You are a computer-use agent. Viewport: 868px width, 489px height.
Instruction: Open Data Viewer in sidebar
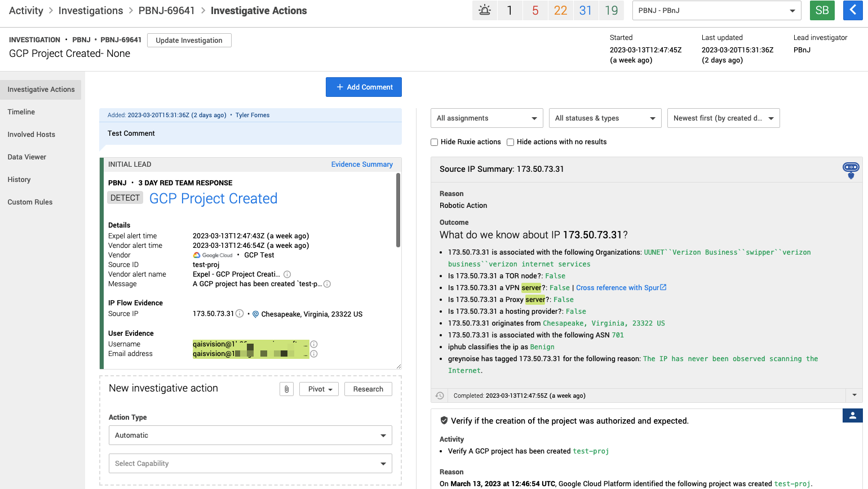click(27, 157)
